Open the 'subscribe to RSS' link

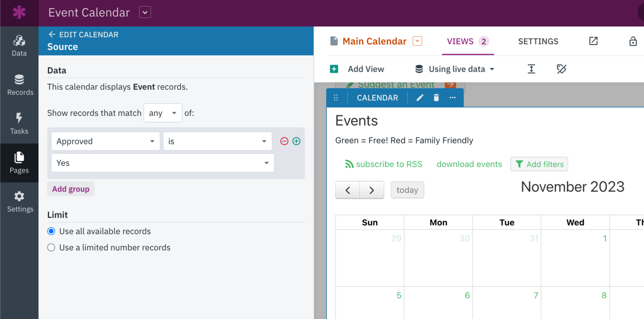click(384, 164)
